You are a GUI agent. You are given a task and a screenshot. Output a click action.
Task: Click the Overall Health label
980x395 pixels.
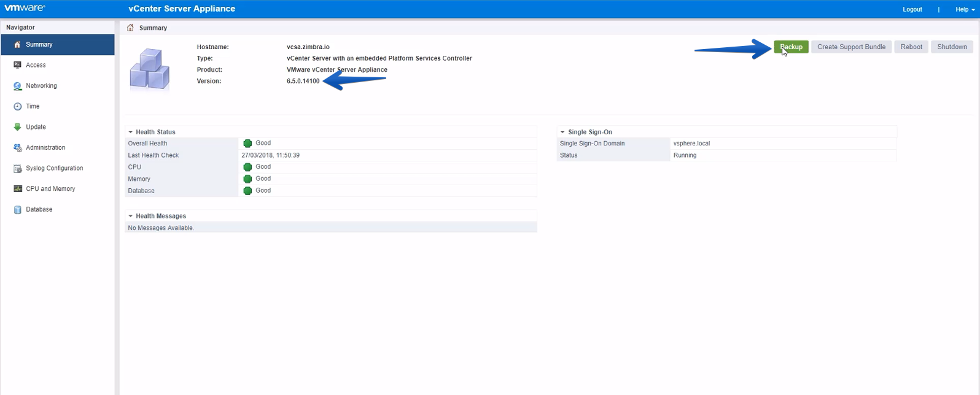[x=147, y=144]
